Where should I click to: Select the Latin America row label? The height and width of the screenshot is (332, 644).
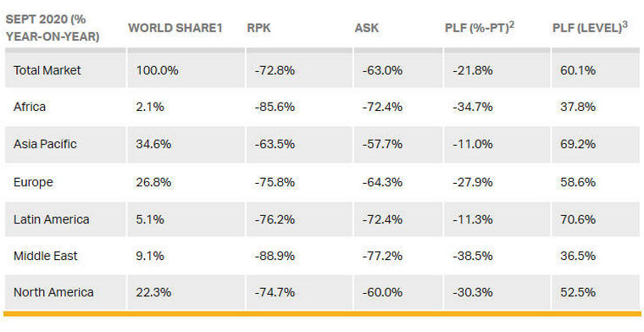(52, 219)
